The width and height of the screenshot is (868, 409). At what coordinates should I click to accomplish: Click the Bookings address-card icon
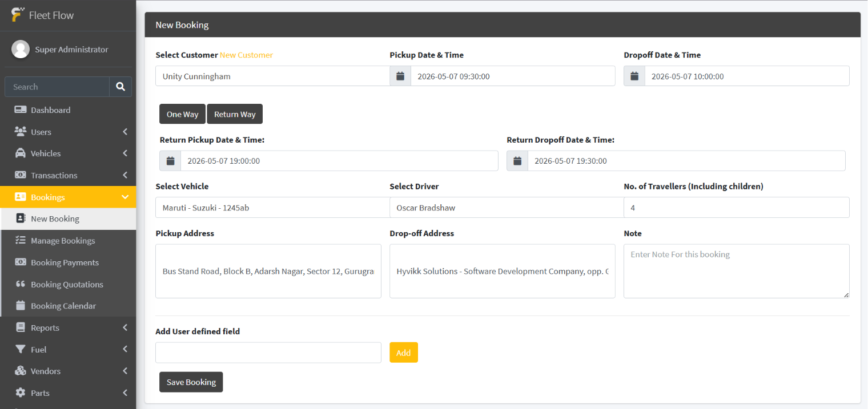point(21,197)
